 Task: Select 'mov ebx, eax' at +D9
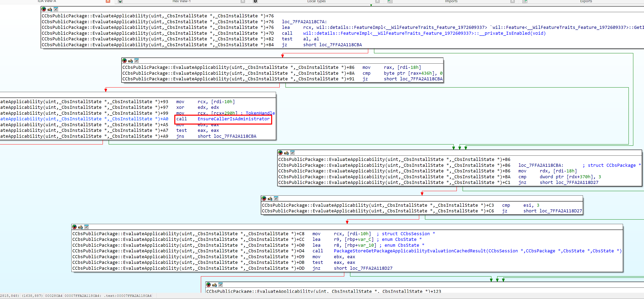(x=333, y=257)
